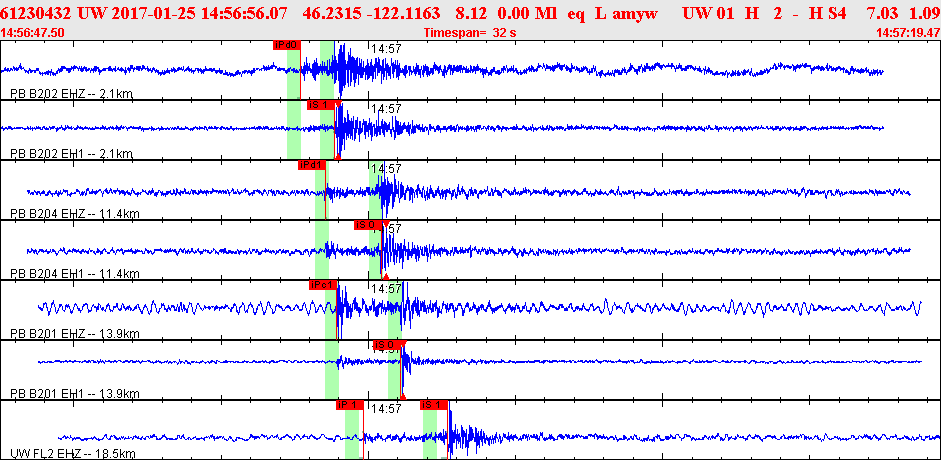Click the UW FL2 EHZ -- 18.5km channel label
Screen dimensions: 941x460
73,453
